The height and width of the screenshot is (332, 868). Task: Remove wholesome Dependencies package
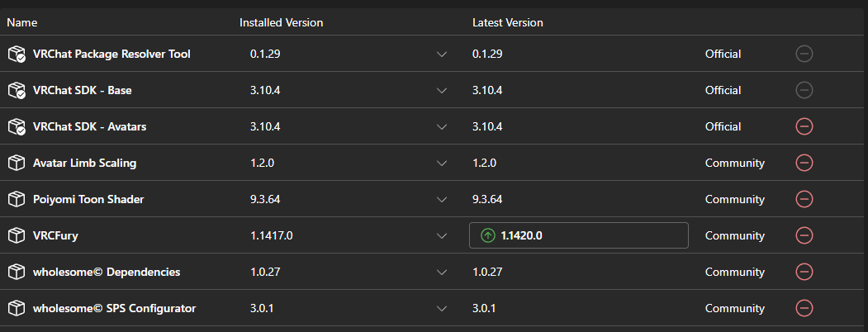[x=804, y=272]
